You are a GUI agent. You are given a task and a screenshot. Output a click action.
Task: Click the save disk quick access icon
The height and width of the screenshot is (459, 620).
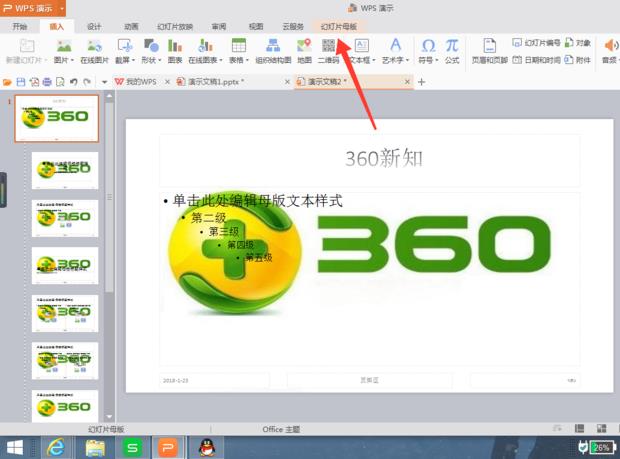[21, 82]
